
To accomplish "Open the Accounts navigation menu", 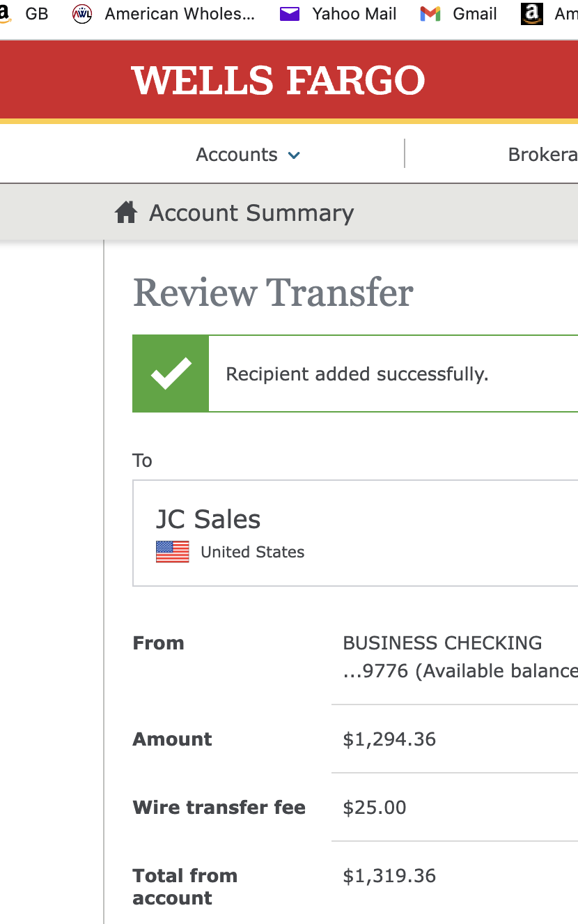I will coord(248,155).
